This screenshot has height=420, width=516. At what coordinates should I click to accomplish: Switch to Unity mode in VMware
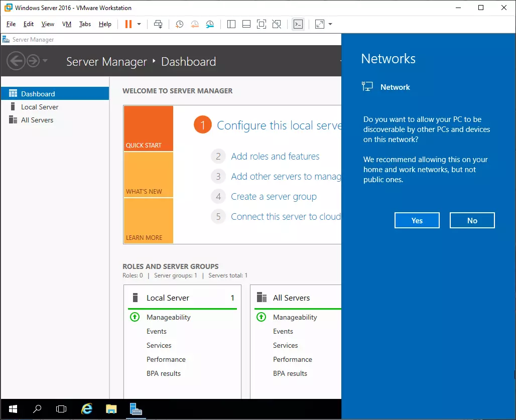(277, 24)
